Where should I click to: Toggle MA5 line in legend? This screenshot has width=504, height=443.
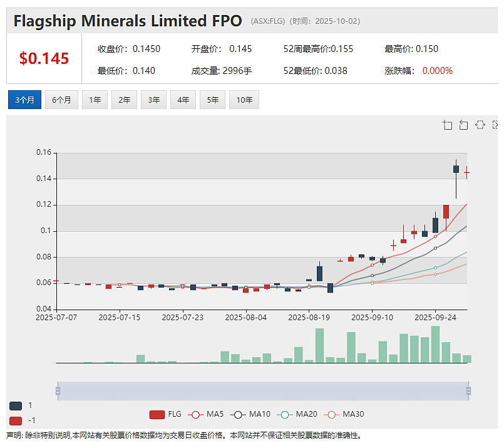[x=206, y=414]
